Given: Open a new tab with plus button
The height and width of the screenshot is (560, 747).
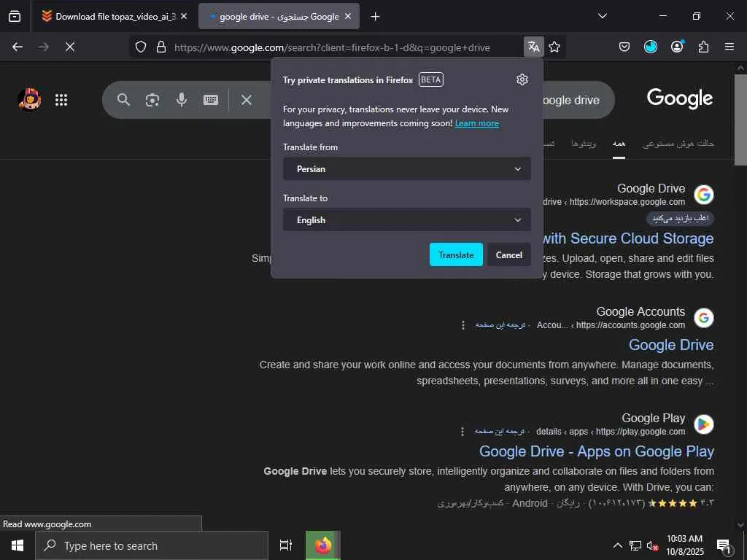Looking at the screenshot, I should [375, 17].
